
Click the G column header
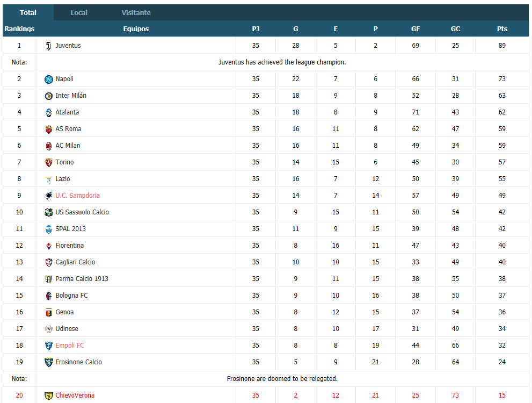coord(296,28)
